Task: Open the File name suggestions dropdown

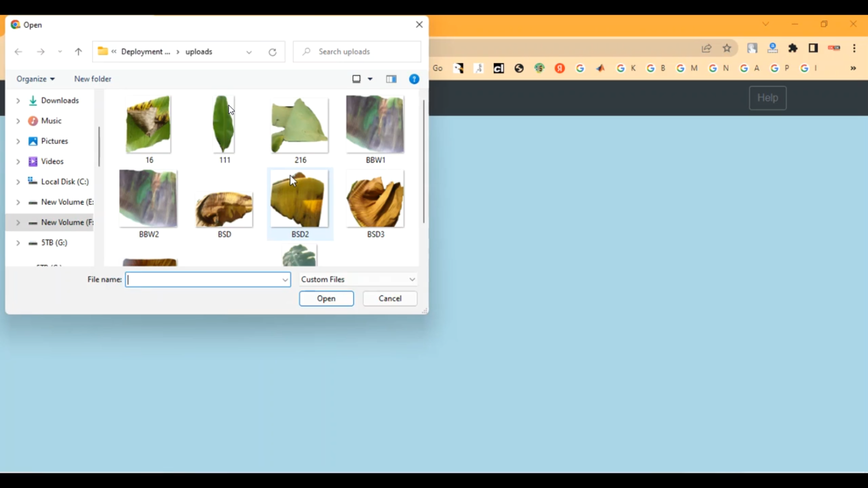Action: pyautogui.click(x=285, y=280)
